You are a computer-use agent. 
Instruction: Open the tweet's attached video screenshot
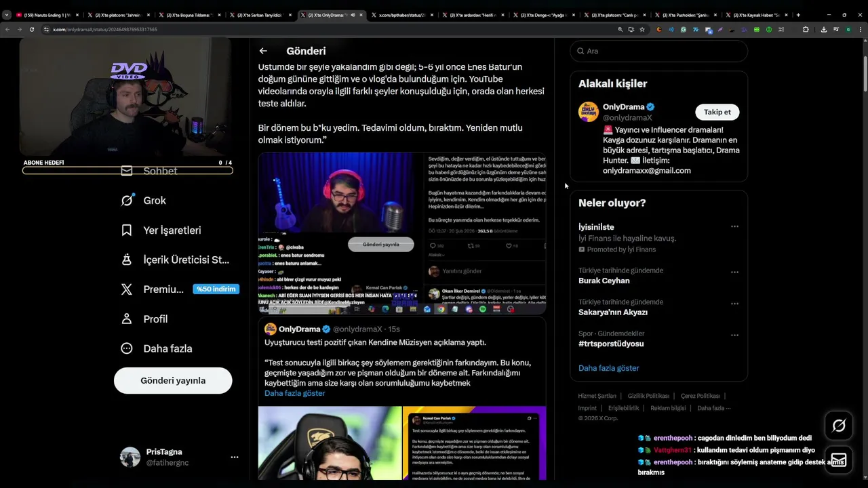pyautogui.click(x=402, y=233)
